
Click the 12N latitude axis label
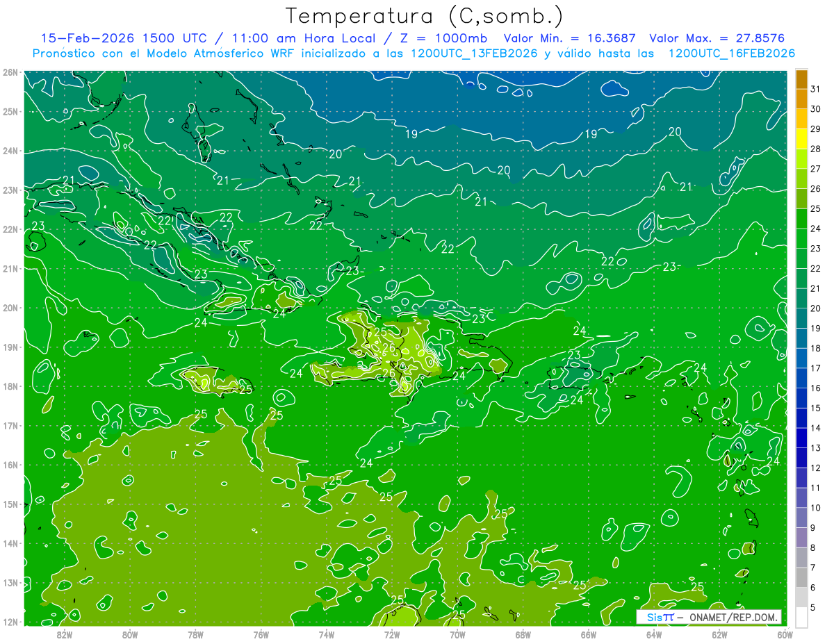[10, 622]
